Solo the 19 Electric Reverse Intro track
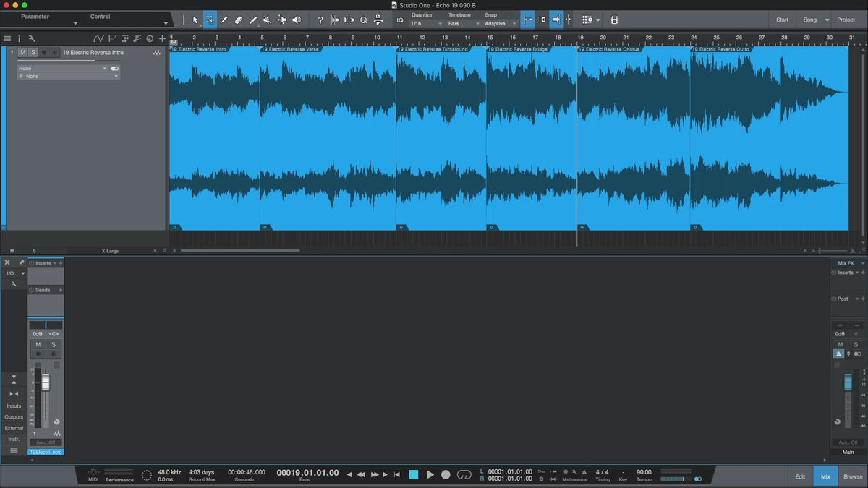868x488 pixels. pos(33,53)
